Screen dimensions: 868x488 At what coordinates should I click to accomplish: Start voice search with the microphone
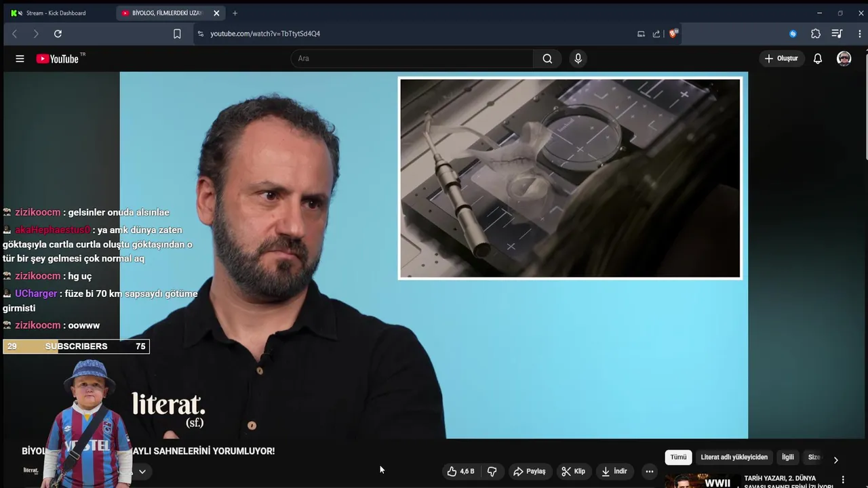tap(578, 58)
